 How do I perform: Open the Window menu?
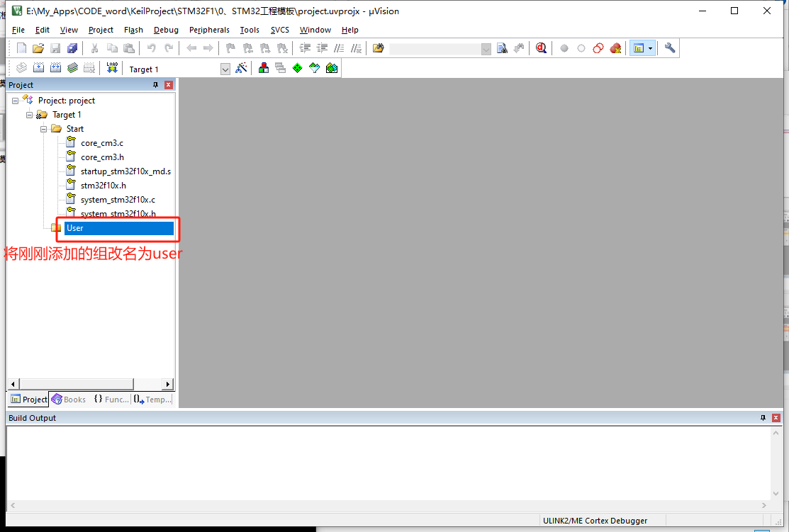315,30
